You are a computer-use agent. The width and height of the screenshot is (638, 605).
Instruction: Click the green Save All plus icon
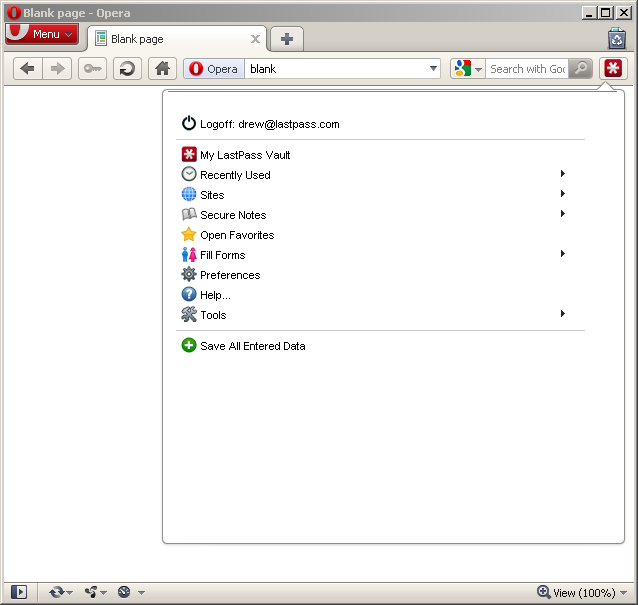point(189,345)
